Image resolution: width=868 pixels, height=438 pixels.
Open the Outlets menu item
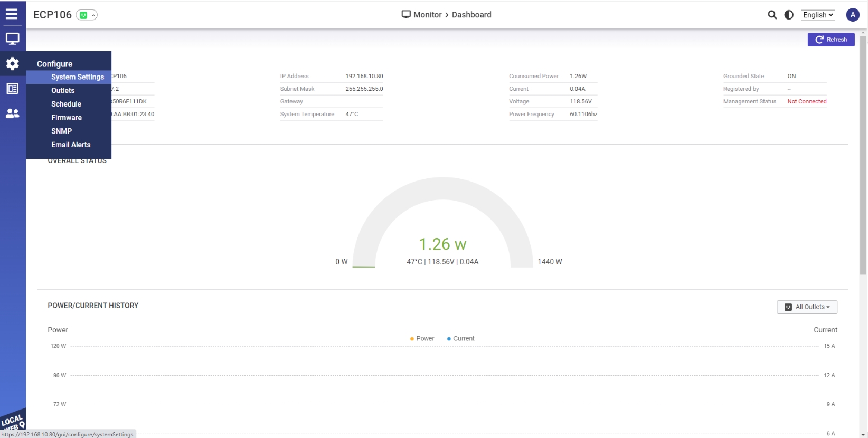coord(63,91)
